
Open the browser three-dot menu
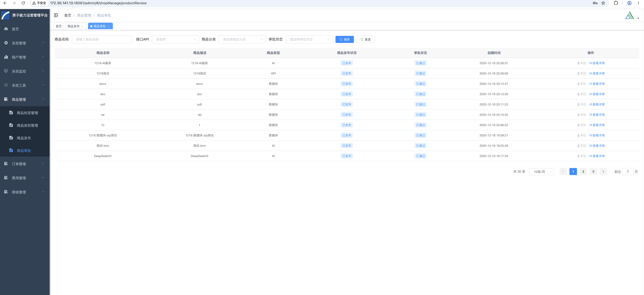click(638, 3)
